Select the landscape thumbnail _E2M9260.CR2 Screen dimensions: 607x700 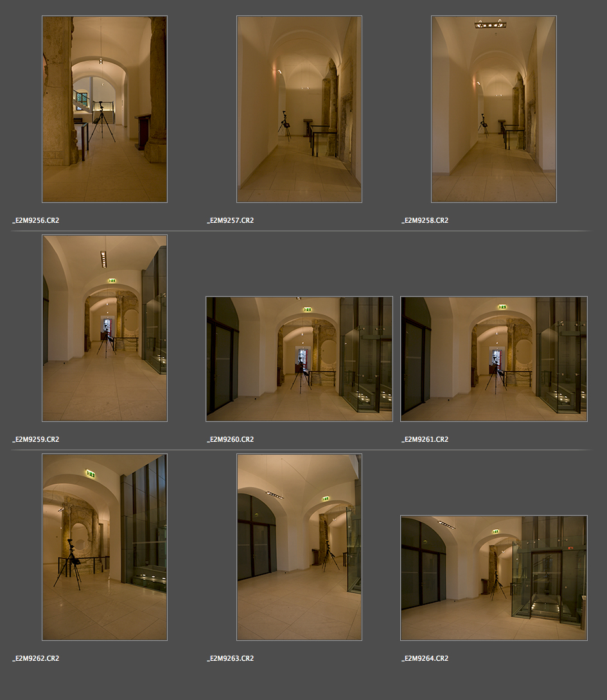coord(299,359)
